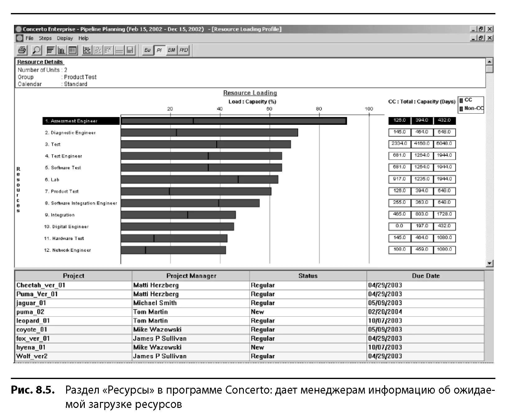Select the jaguar_01 project row
The image size is (510, 420).
(x=249, y=303)
